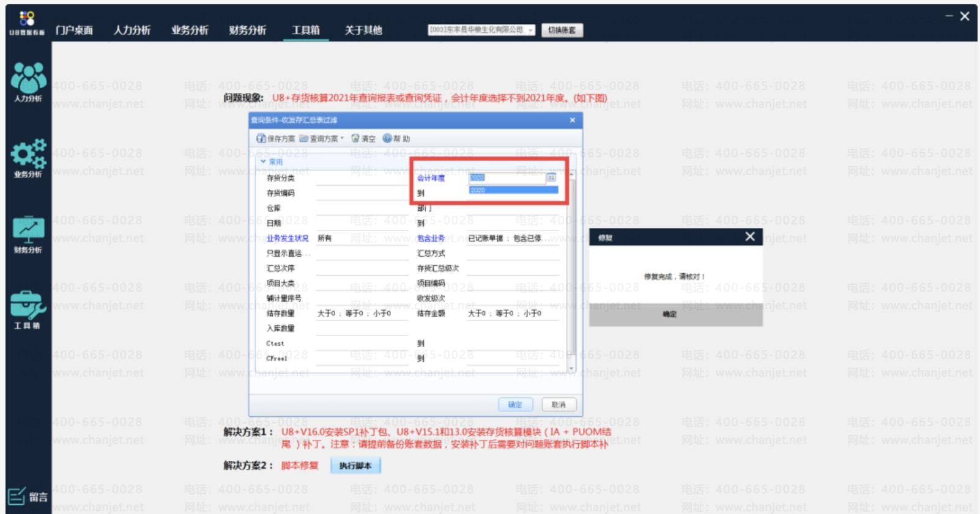Click the 包含业务 blue link label

(x=431, y=238)
